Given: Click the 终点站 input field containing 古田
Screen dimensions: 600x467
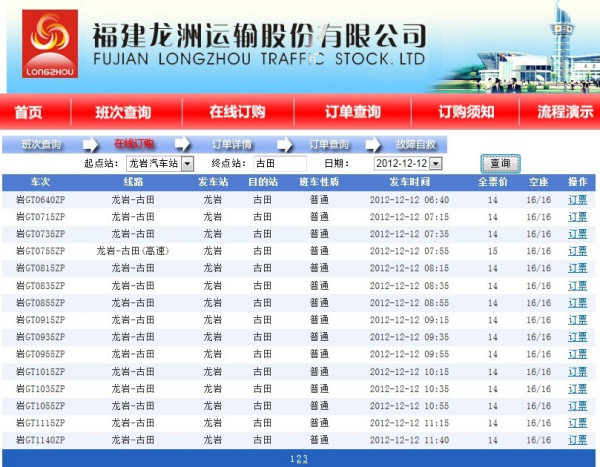Looking at the screenshot, I should tap(280, 164).
